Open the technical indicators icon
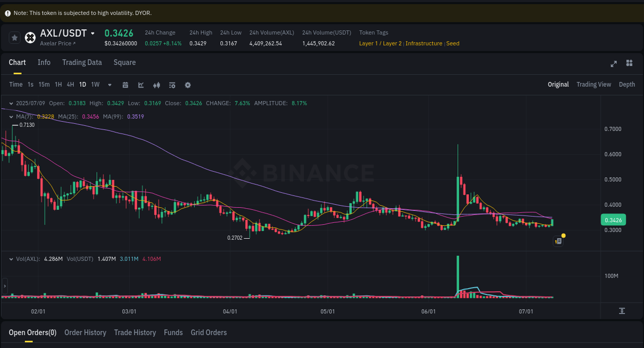644x348 pixels. tap(172, 85)
